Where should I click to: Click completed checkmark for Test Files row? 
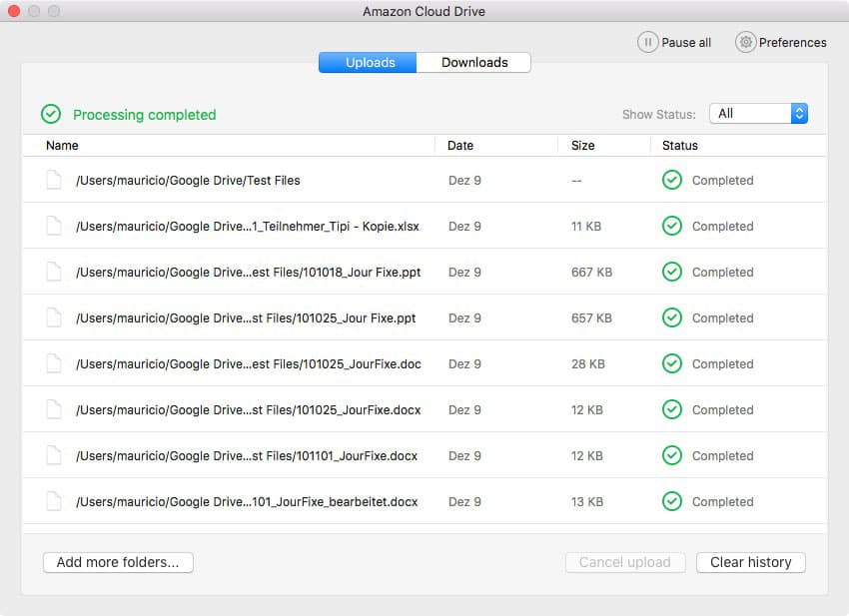coord(672,180)
